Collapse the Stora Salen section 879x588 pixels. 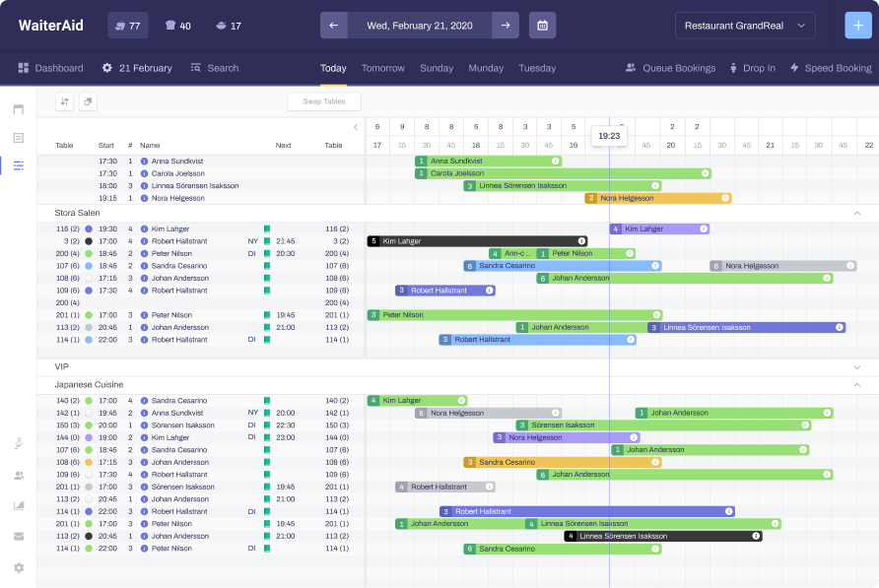[x=856, y=213]
